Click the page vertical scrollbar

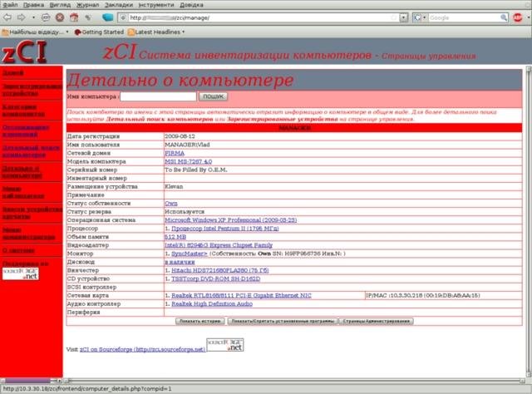click(x=529, y=222)
